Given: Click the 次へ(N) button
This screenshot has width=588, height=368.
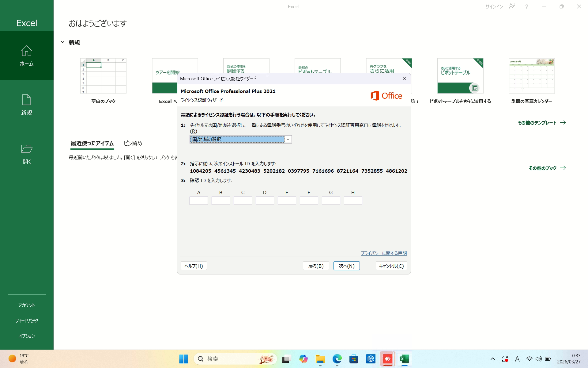Looking at the screenshot, I should (346, 266).
